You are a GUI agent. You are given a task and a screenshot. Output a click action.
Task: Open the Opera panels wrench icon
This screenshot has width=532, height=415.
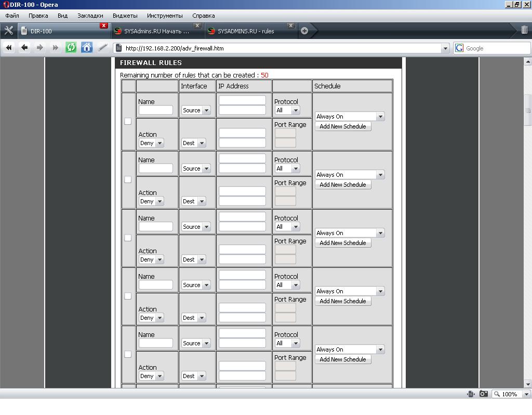[8, 31]
